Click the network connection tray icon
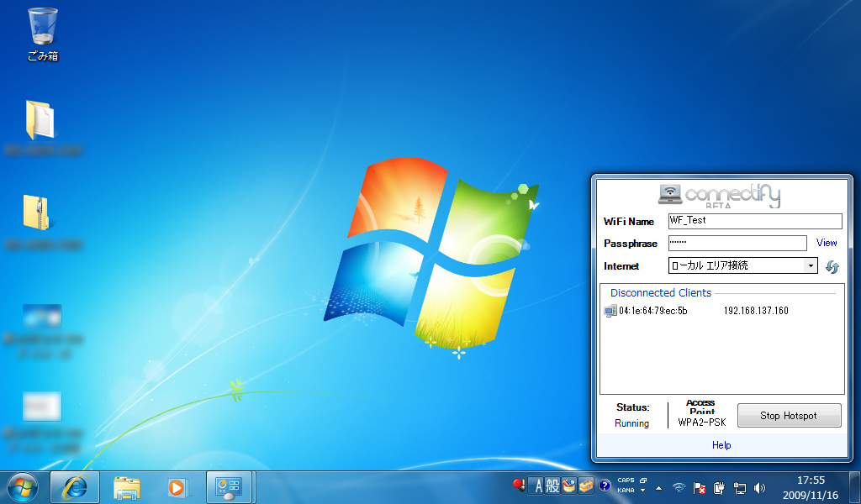The width and height of the screenshot is (861, 504). click(740, 487)
